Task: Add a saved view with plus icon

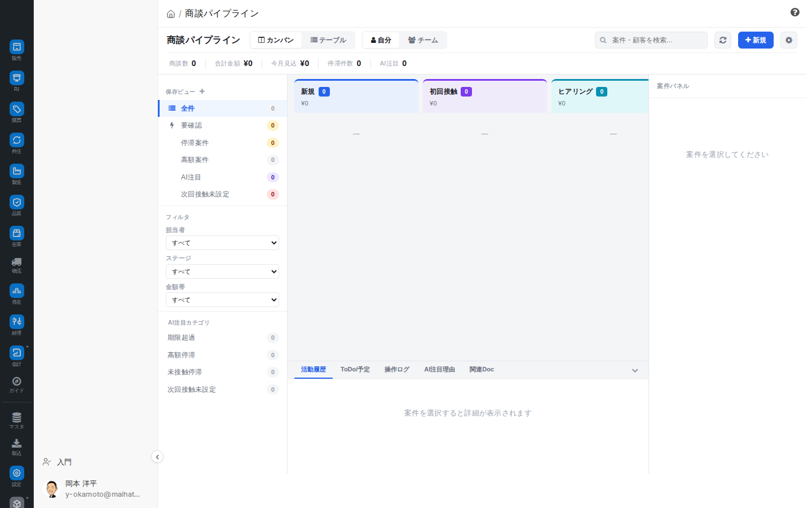Action: tap(202, 91)
